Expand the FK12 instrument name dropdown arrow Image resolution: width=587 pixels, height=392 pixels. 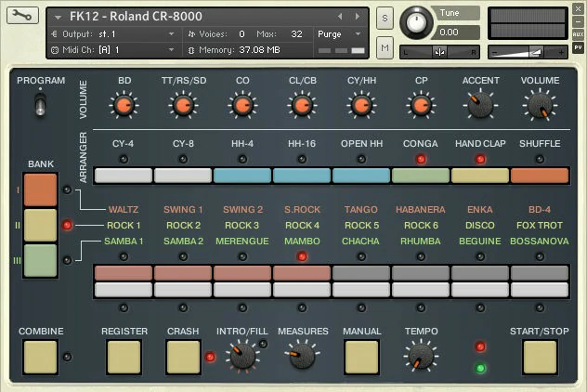(58, 18)
